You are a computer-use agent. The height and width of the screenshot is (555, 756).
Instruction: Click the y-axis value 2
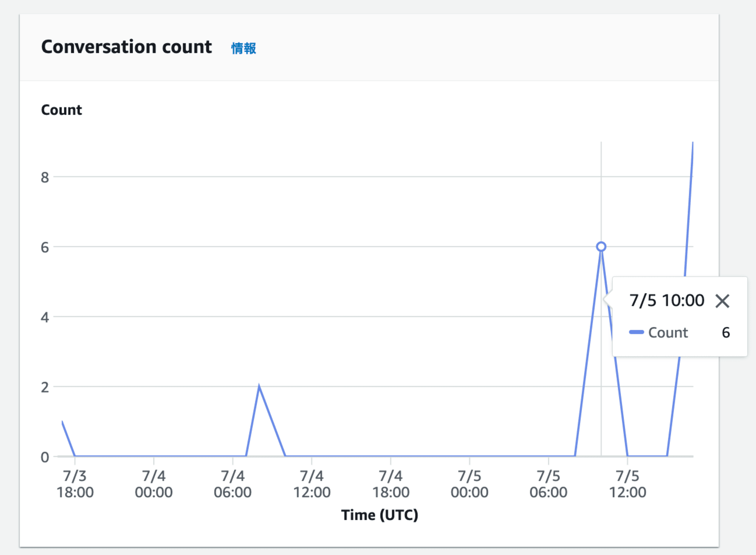(x=45, y=387)
